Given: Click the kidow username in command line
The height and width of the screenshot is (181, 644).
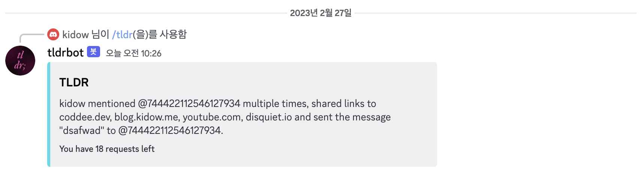Looking at the screenshot, I should click(x=75, y=35).
